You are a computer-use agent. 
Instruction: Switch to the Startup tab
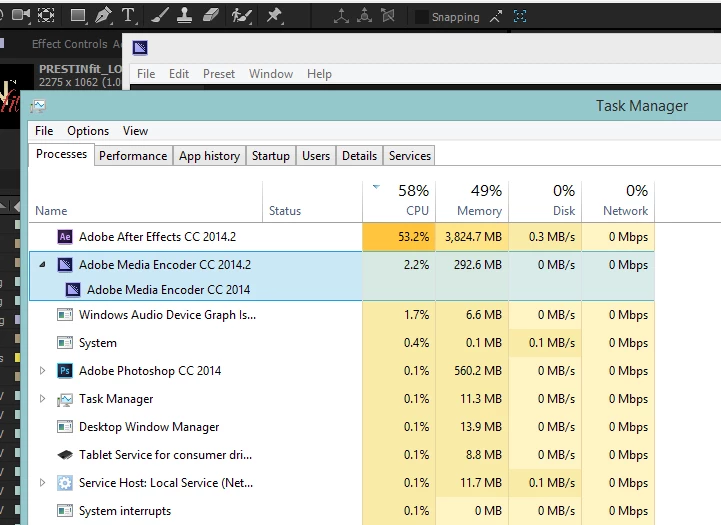(270, 156)
